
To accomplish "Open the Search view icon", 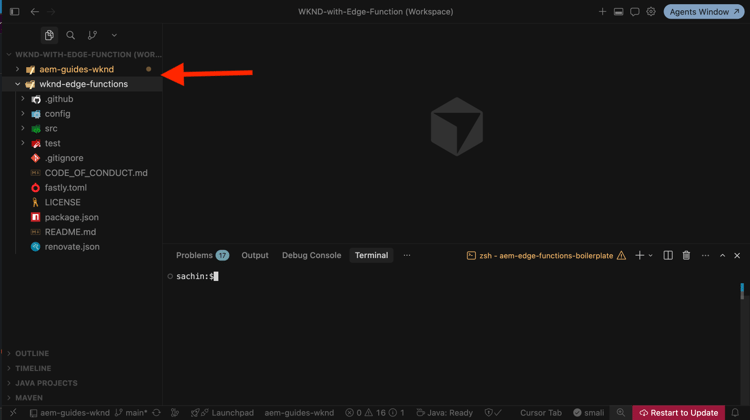I will 70,35.
